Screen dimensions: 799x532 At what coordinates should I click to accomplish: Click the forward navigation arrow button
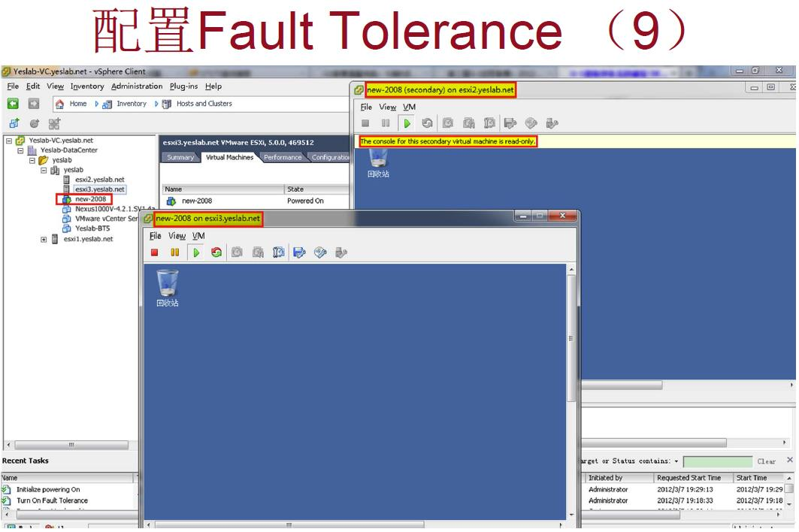point(34,104)
